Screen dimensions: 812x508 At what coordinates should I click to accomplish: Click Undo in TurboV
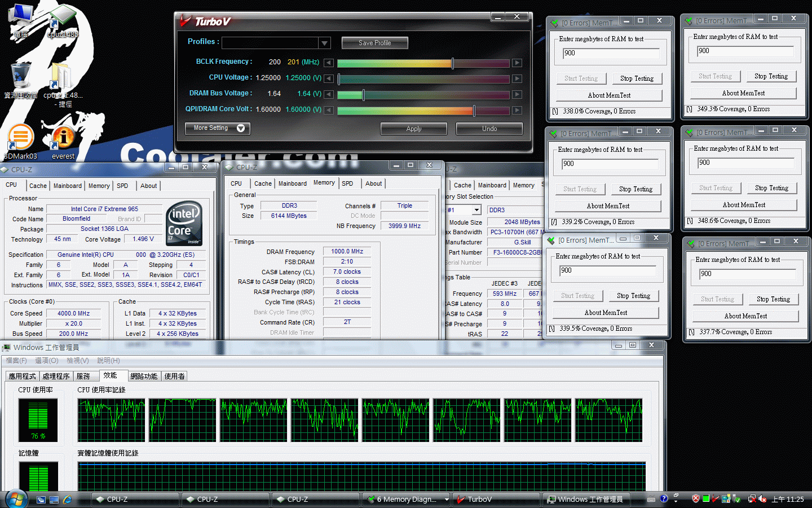pyautogui.click(x=489, y=129)
